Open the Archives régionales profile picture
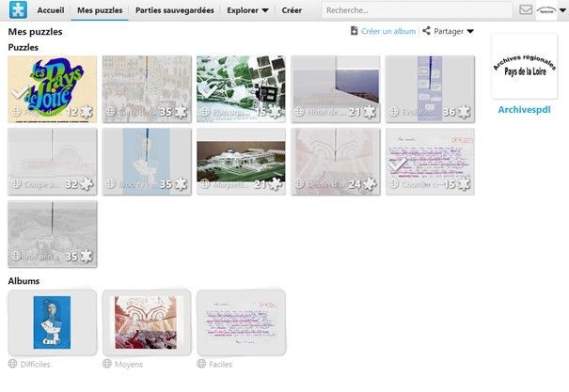The height and width of the screenshot is (392, 569). point(524,68)
